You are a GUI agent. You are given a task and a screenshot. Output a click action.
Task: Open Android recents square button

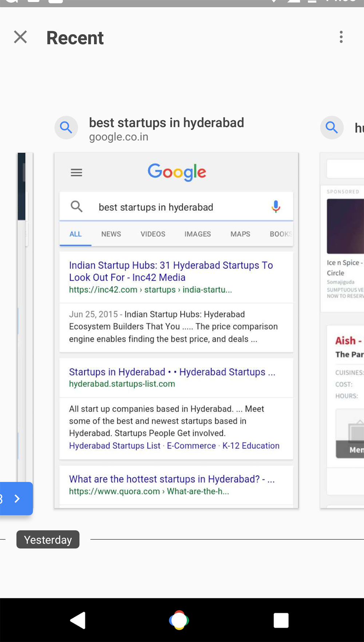[281, 620]
